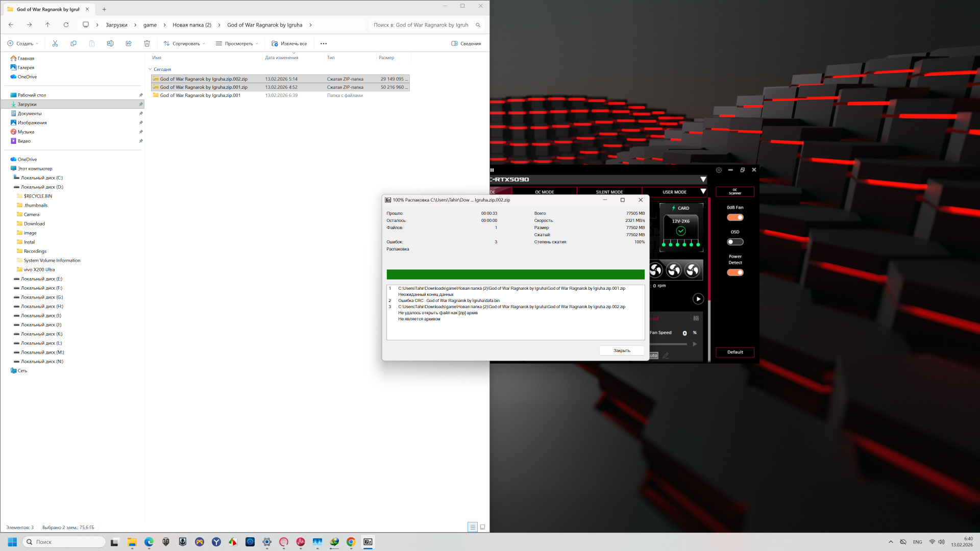This screenshot has width=980, height=551.
Task: Disable the 0dB Fan toggle
Action: click(x=735, y=217)
